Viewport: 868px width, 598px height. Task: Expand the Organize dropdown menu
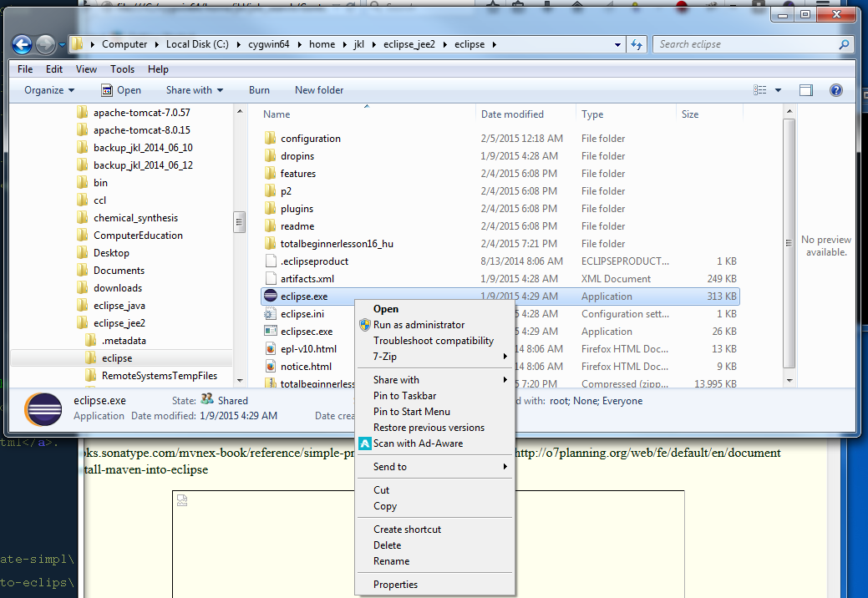[49, 90]
